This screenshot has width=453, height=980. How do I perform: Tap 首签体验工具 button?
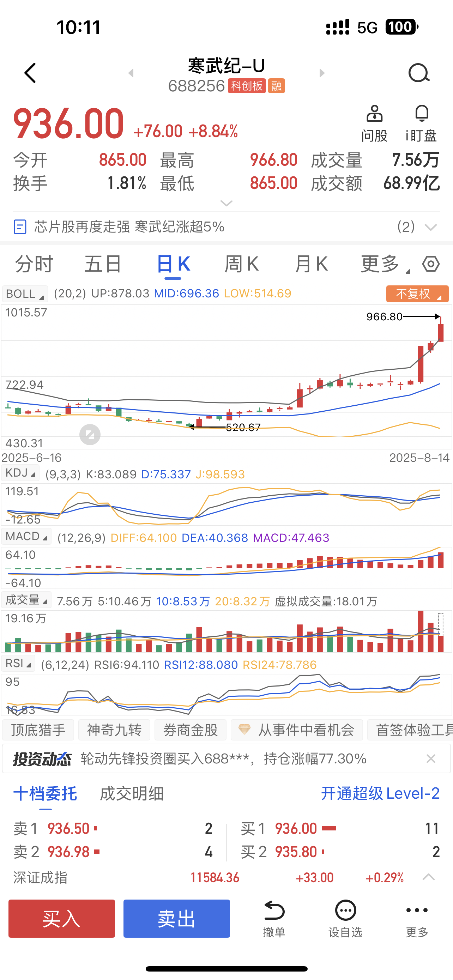coord(410,730)
